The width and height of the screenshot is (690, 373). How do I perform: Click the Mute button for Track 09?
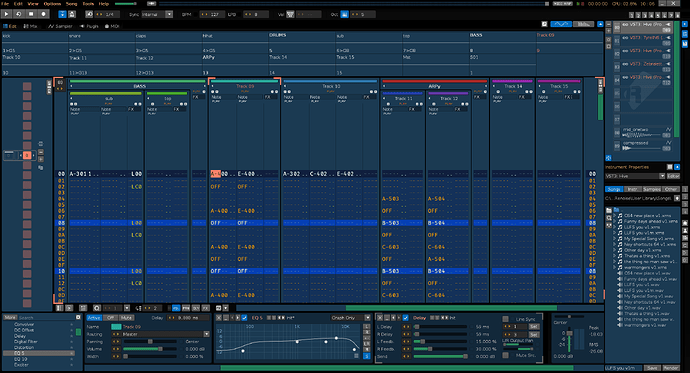pyautogui.click(x=126, y=318)
